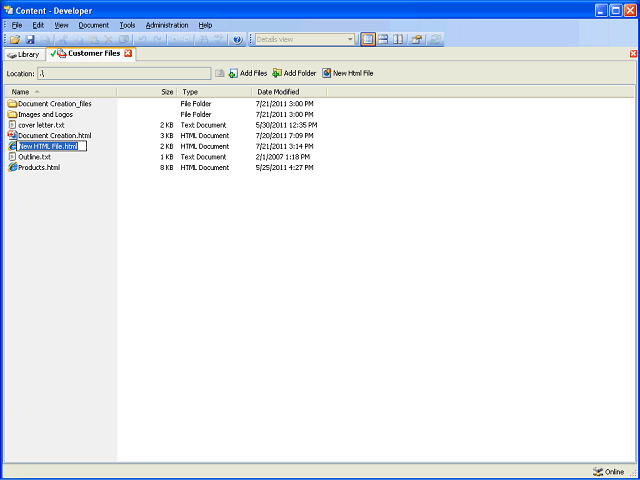Image resolution: width=640 pixels, height=480 pixels.
Task: Sort by the Type column header
Action: [x=215, y=92]
